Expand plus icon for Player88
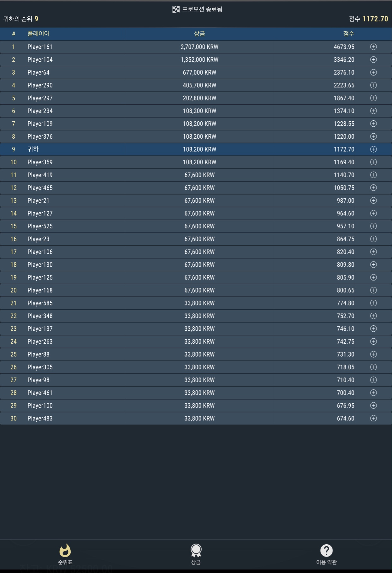Image resolution: width=392 pixels, height=573 pixels. (373, 354)
